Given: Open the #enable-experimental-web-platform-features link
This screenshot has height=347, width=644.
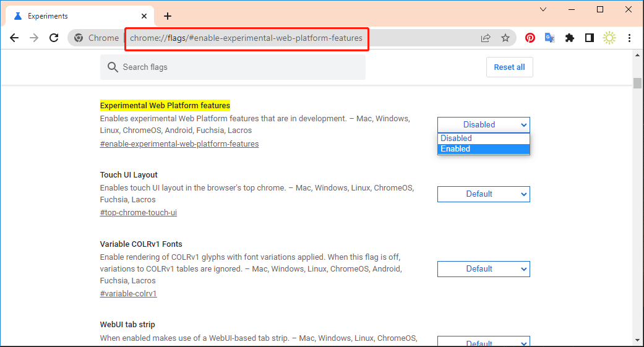Looking at the screenshot, I should click(179, 144).
